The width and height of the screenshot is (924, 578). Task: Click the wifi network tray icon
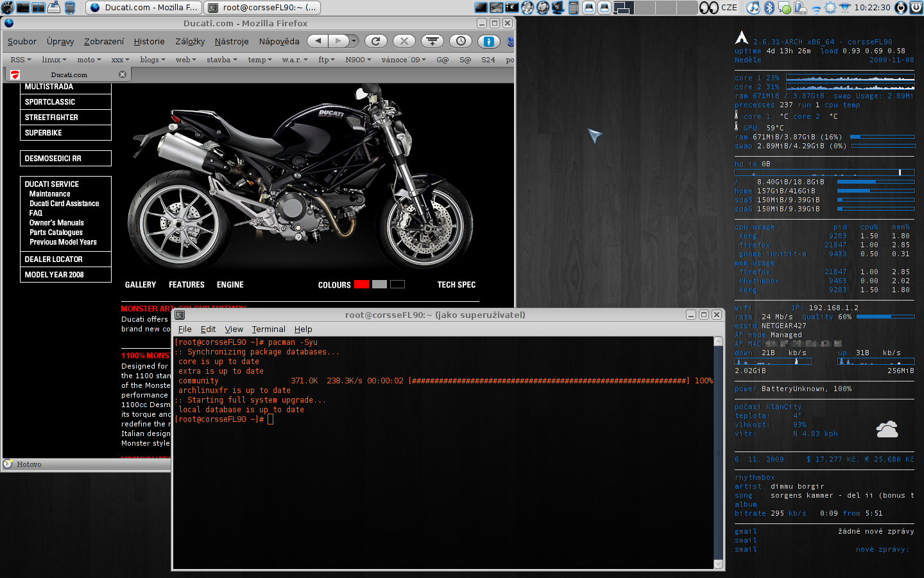(x=816, y=8)
